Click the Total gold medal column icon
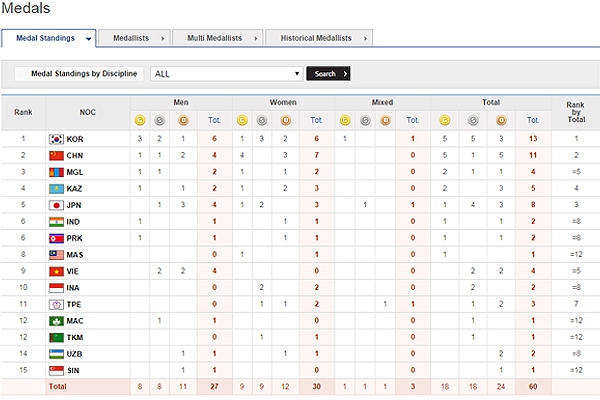The image size is (600, 400). pos(445,121)
